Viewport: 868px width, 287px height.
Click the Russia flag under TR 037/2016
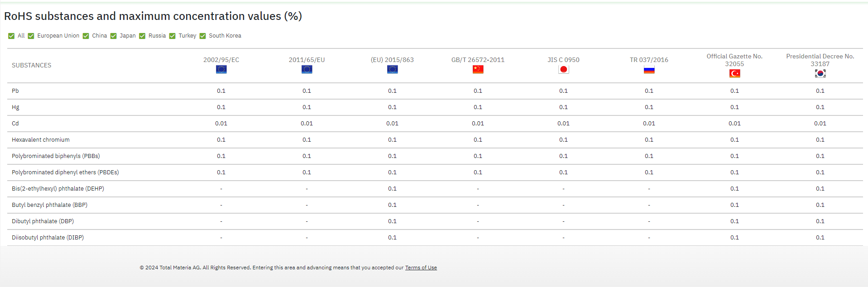tap(649, 70)
